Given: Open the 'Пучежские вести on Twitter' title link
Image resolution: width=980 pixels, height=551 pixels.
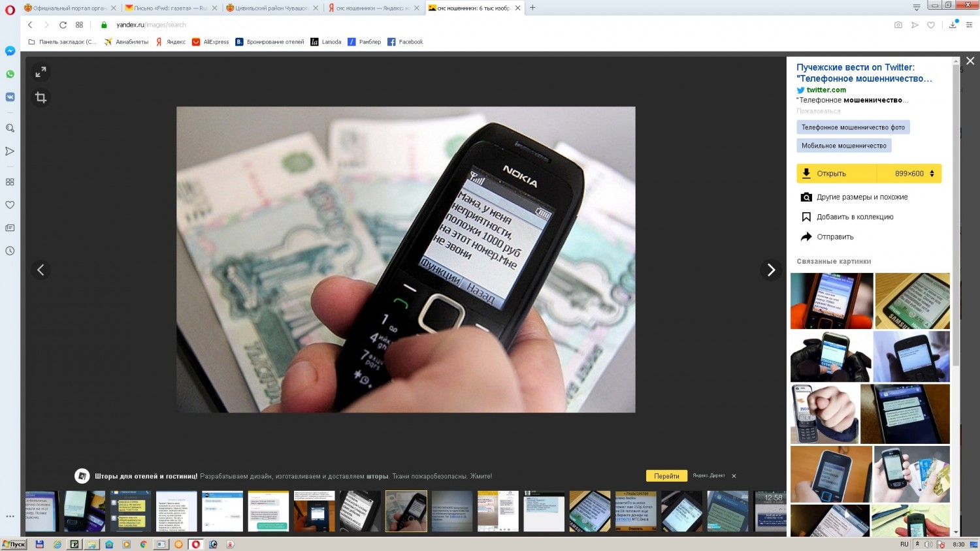Looking at the screenshot, I should (864, 72).
